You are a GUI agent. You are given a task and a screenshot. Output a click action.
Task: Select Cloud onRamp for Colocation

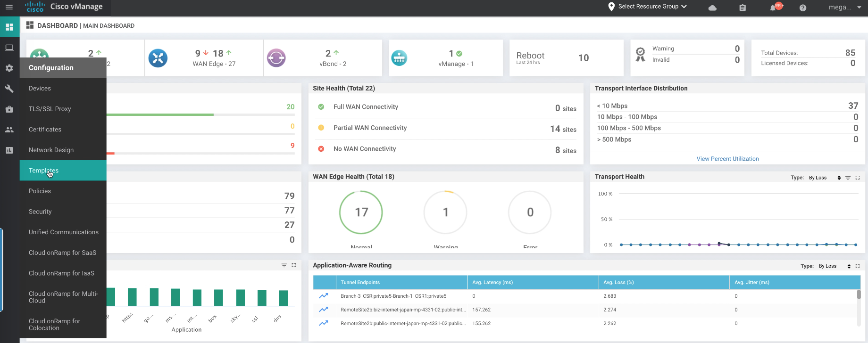click(63, 325)
